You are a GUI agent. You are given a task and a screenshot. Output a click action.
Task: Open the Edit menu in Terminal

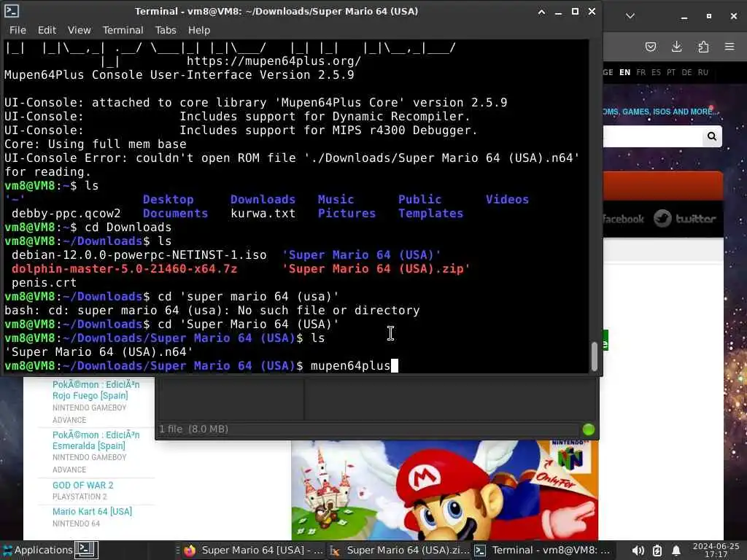pyautogui.click(x=47, y=30)
